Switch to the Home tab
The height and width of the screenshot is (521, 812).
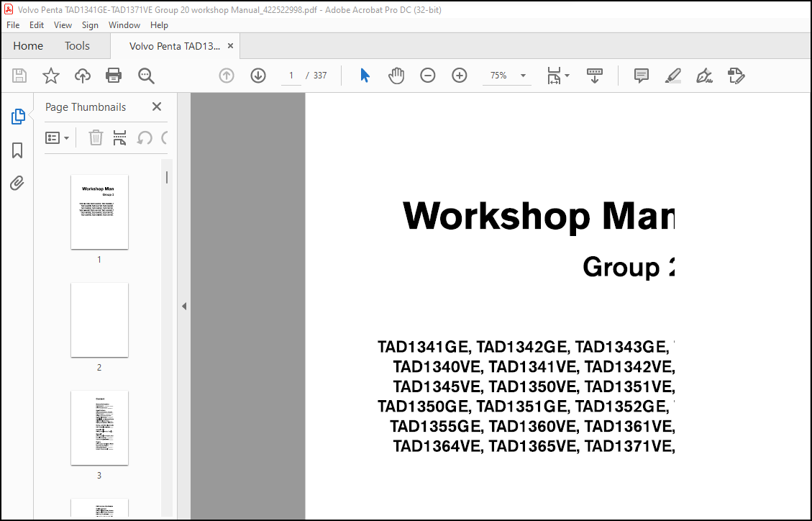point(28,46)
